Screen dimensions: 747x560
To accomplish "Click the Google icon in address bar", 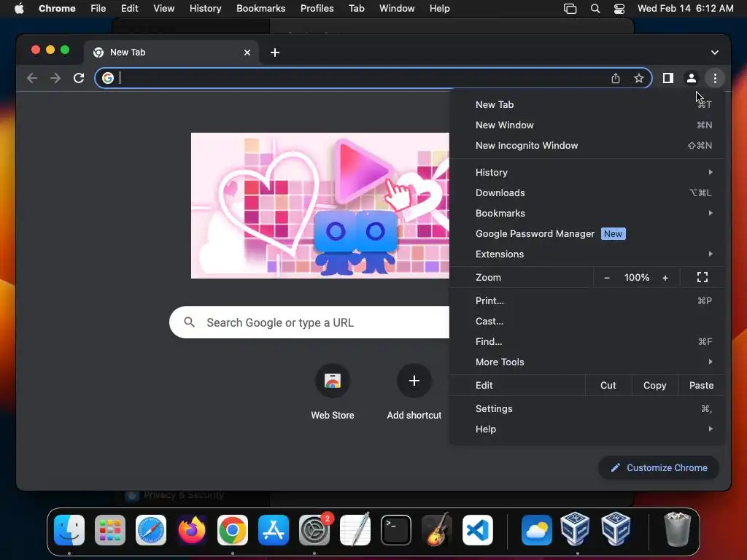I will tap(108, 78).
